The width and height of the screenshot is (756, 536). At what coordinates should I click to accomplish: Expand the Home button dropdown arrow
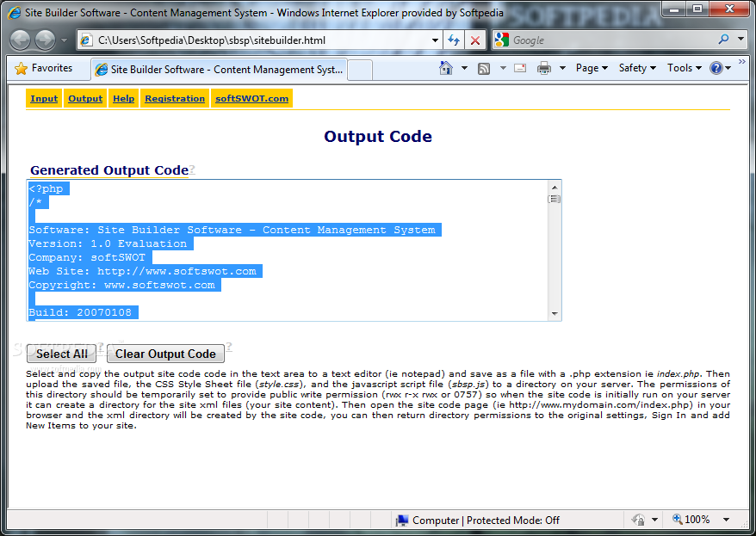coord(464,68)
